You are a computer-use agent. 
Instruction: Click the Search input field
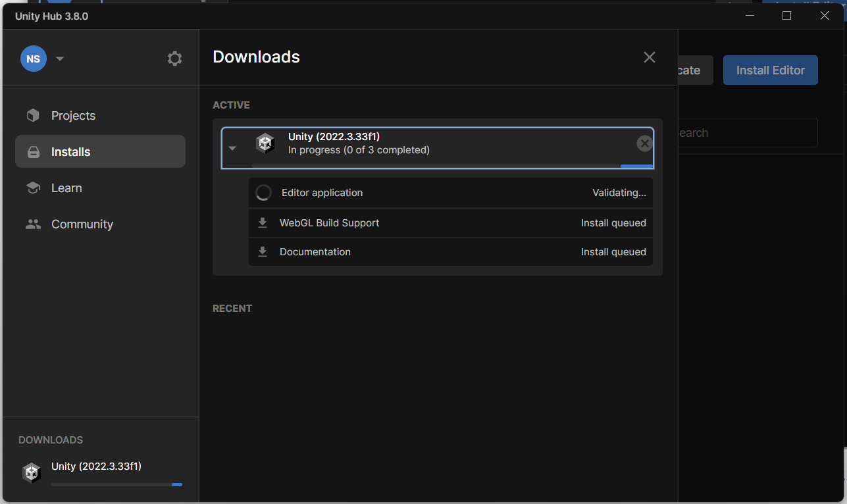coord(748,132)
